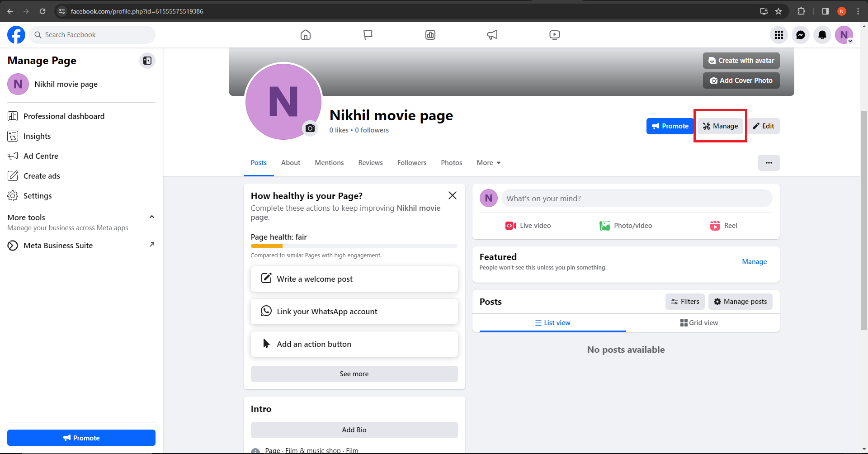Open Messenger icon
868x454 pixels.
(x=801, y=35)
